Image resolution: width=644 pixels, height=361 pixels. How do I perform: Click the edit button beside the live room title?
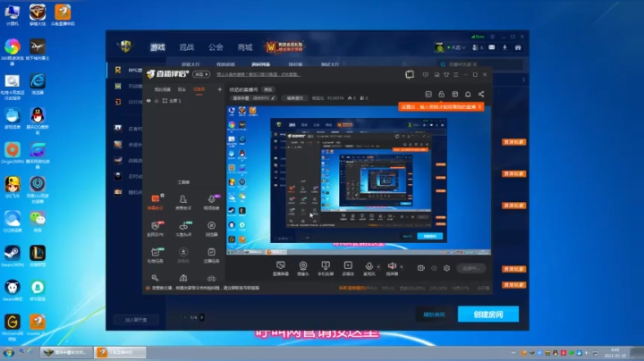(268, 89)
